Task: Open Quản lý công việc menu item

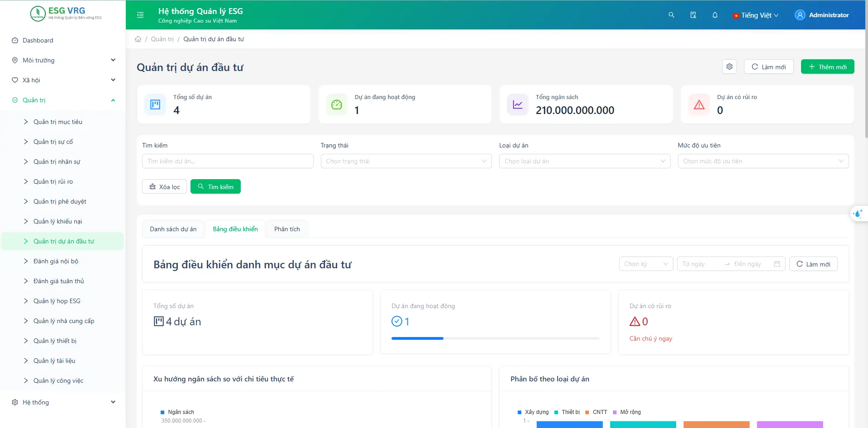Action: (x=62, y=380)
